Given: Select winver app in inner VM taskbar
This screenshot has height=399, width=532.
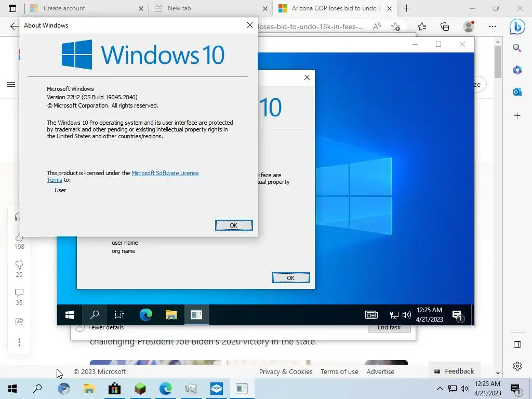Looking at the screenshot, I should coord(196,315).
